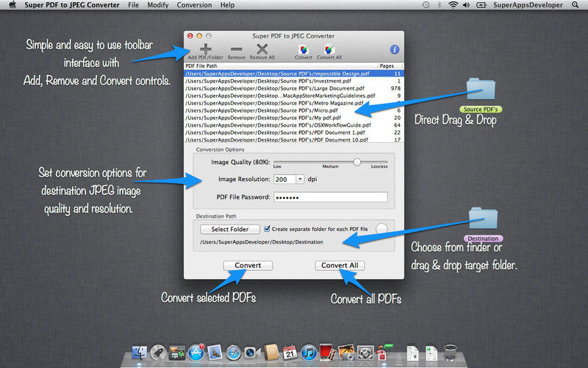588x368 pixels.
Task: Select the MacAppStoreMarketingGuidelines.pdf row
Action: [x=293, y=96]
